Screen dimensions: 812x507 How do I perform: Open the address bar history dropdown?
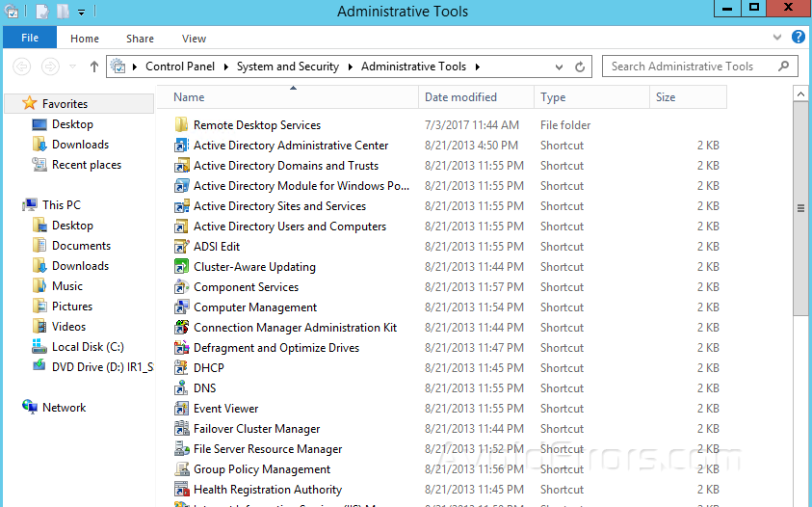point(560,67)
